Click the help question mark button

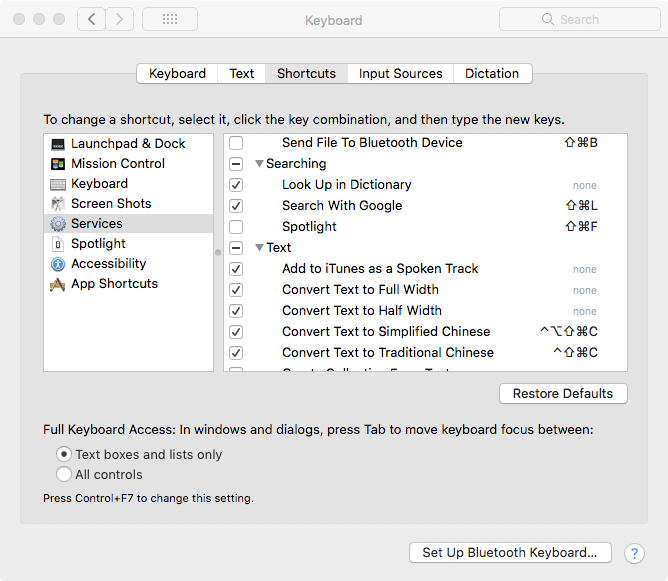click(x=634, y=553)
